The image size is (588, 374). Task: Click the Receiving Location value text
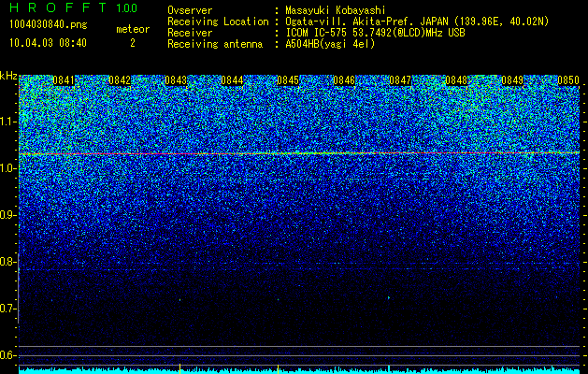point(416,22)
